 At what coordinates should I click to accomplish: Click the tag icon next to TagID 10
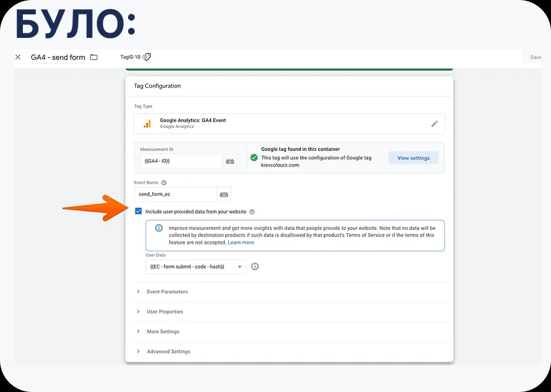[x=147, y=57]
